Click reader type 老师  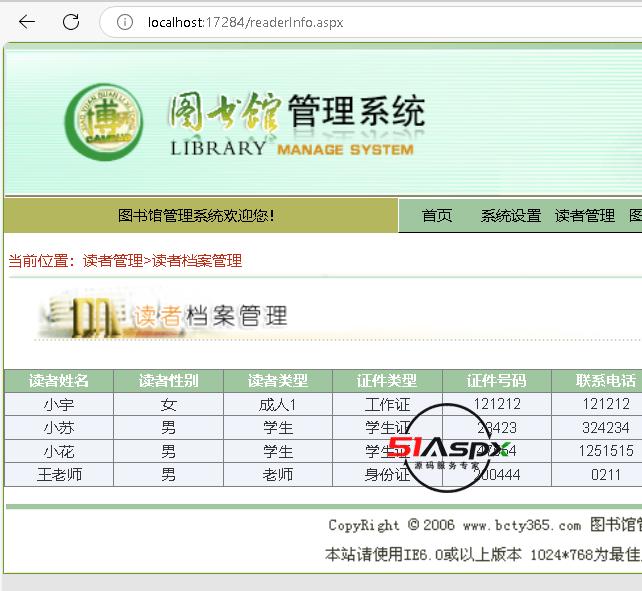point(278,475)
